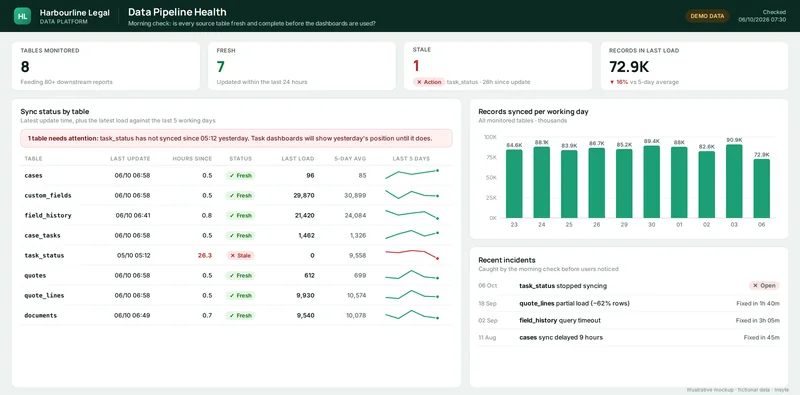Image resolution: width=800 pixels, height=395 pixels.
Task: Click the LAST 5 DAYS column header
Action: coord(411,159)
